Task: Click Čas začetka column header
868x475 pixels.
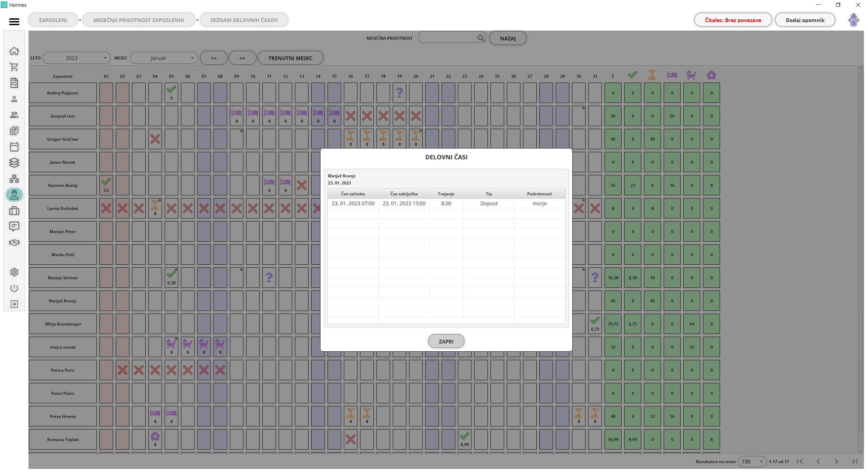Action: coord(353,194)
